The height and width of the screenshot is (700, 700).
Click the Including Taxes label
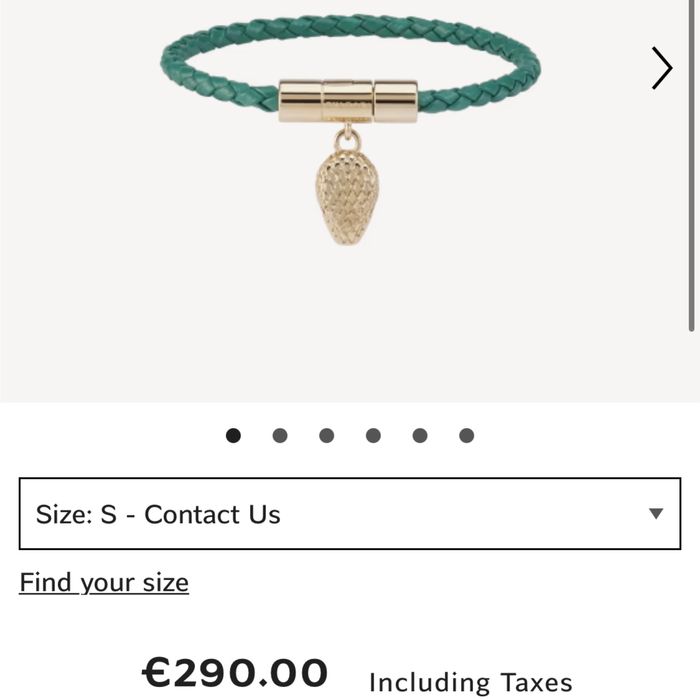(x=471, y=683)
